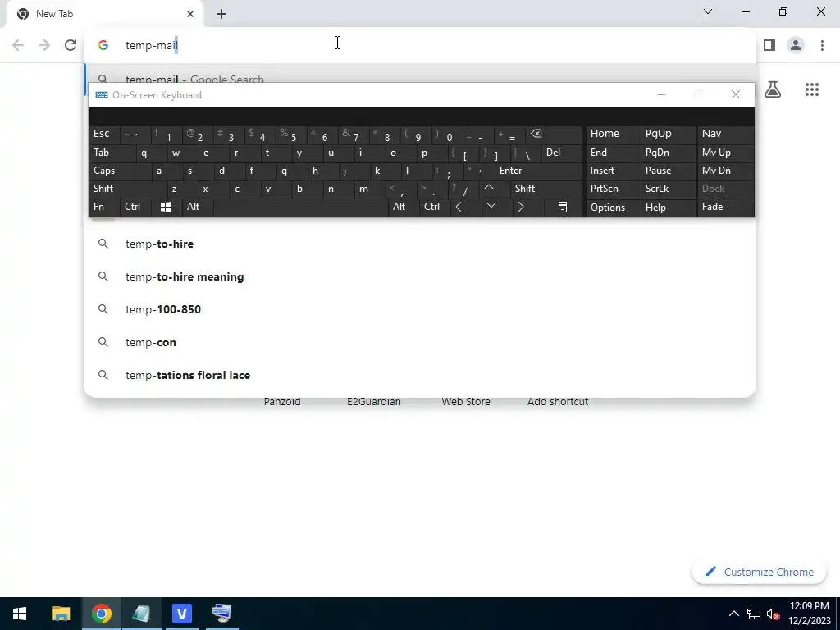Toggle Fn key on On-Screen Keyboard

[x=104, y=207]
